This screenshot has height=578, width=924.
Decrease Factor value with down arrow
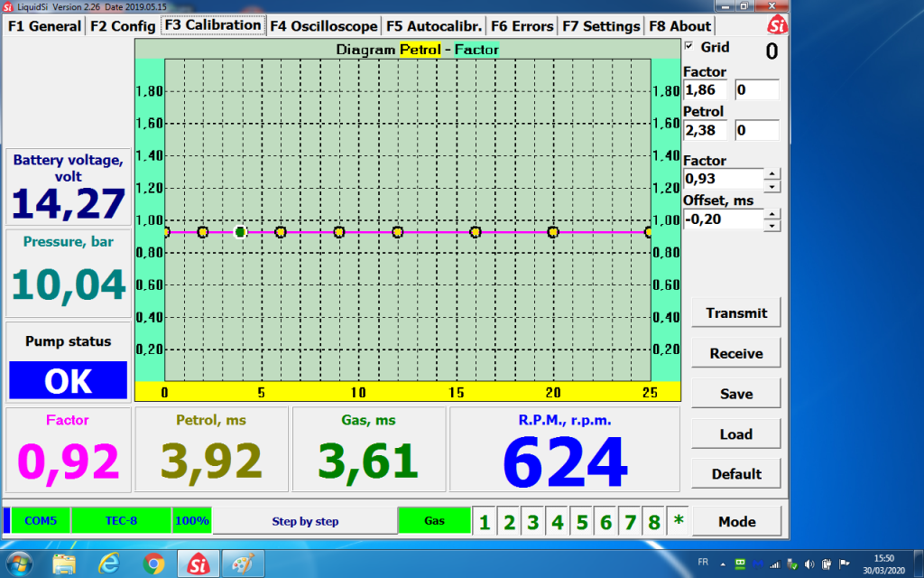click(x=772, y=186)
